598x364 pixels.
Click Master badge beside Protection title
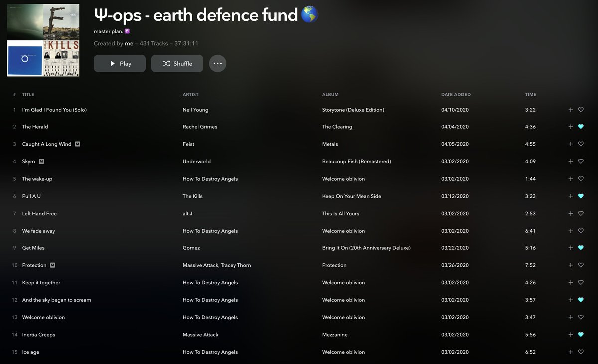pyautogui.click(x=52, y=265)
